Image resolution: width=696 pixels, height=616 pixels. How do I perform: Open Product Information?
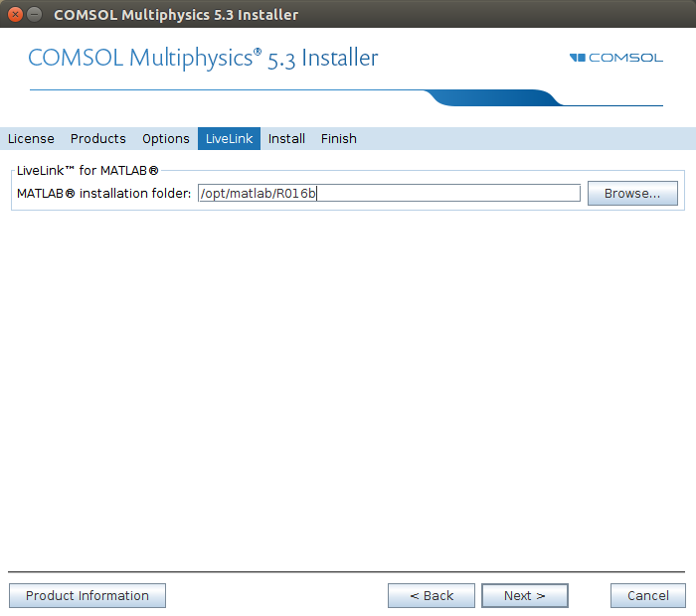[87, 596]
